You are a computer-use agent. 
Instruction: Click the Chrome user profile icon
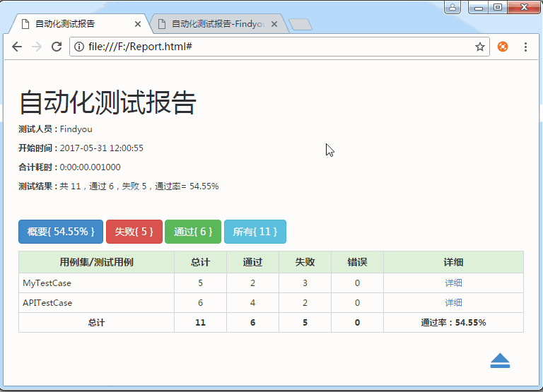tap(453, 8)
